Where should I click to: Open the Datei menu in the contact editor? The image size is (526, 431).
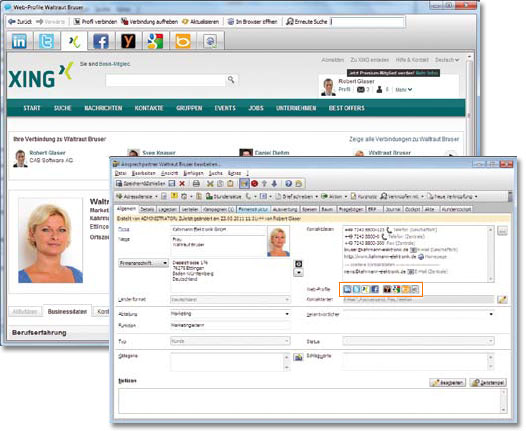(120, 173)
